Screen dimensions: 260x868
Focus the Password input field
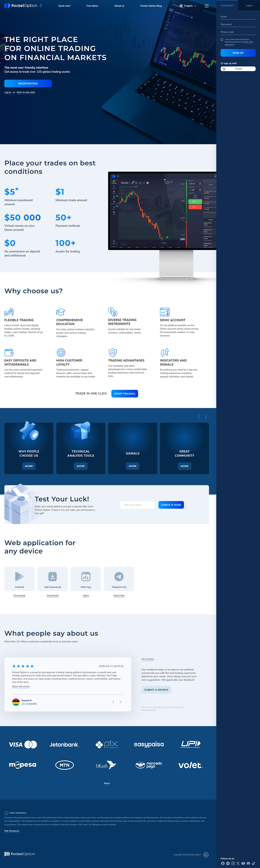pyautogui.click(x=238, y=24)
